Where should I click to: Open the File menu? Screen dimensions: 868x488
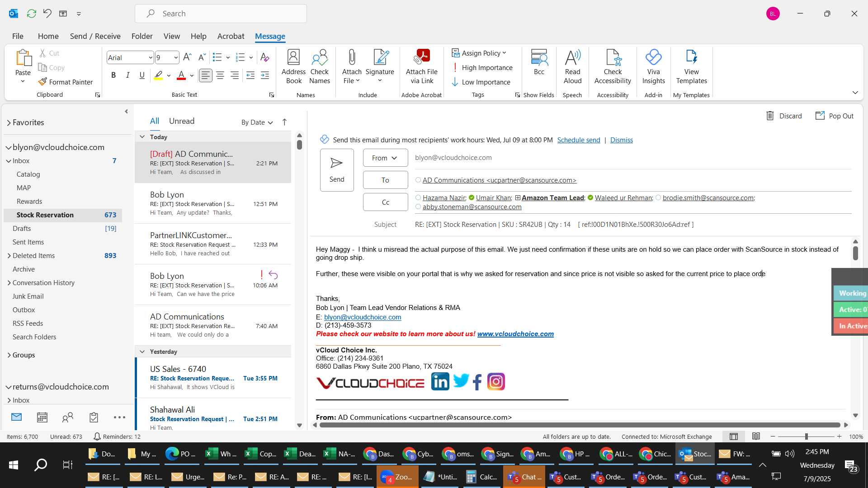point(18,36)
